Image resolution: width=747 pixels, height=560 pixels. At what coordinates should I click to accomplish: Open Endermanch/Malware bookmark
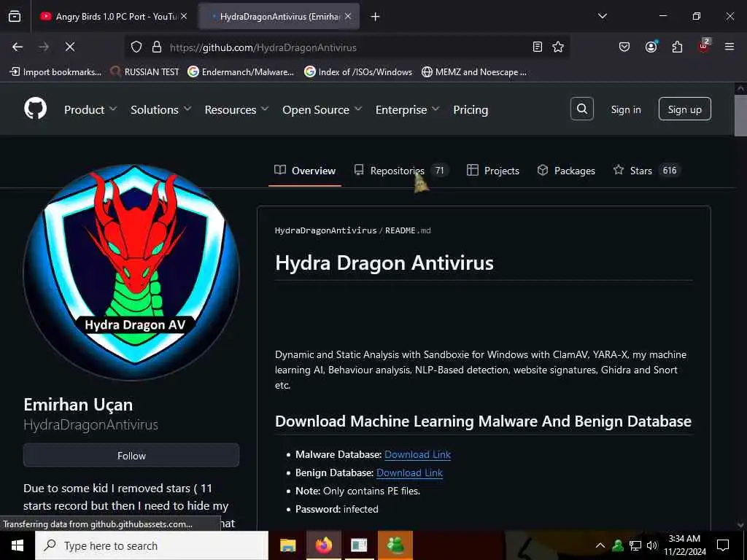241,72
